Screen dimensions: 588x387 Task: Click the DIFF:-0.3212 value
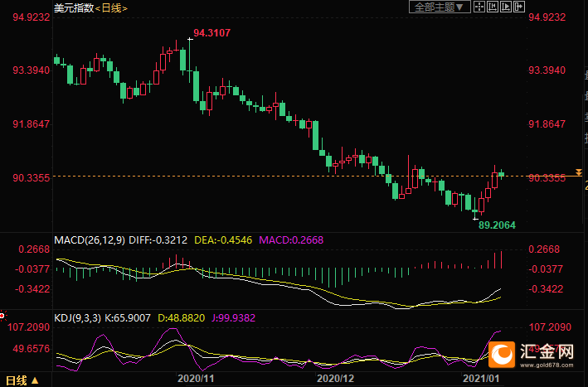pyautogui.click(x=158, y=240)
